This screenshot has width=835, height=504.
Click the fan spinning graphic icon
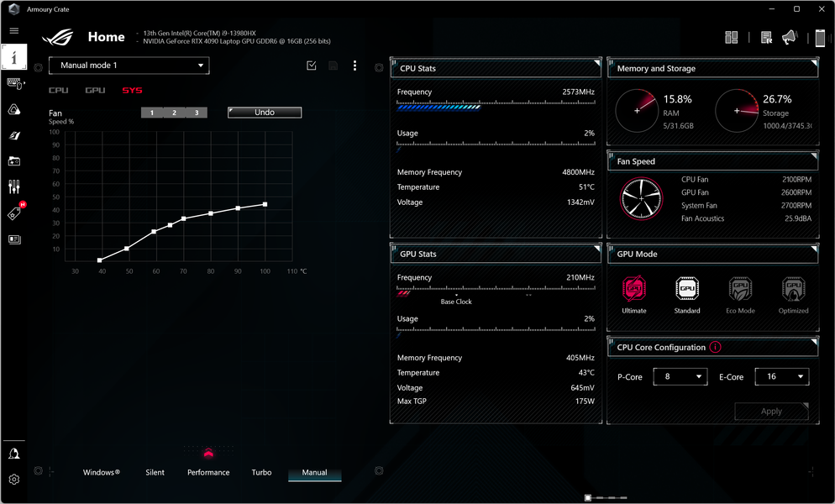[x=641, y=198]
